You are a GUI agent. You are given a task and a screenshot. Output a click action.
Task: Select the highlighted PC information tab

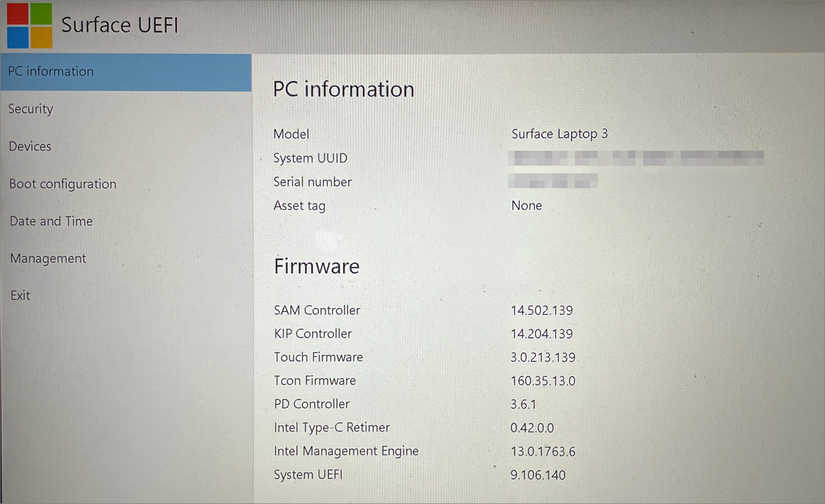pos(50,71)
